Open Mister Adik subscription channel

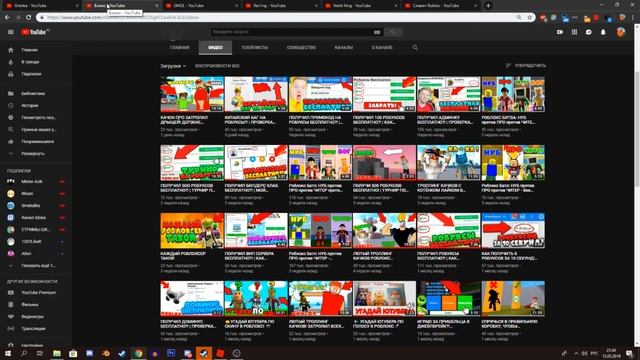36,181
